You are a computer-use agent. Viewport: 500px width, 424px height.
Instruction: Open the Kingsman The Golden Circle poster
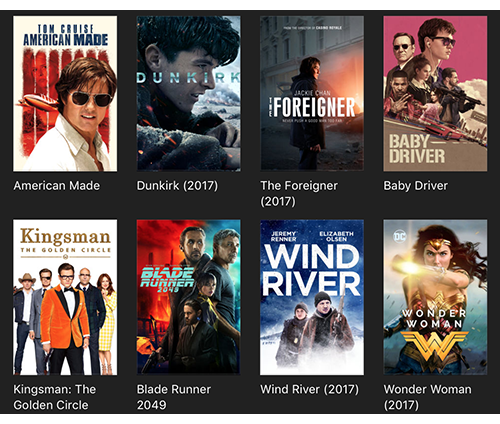pyautogui.click(x=65, y=297)
